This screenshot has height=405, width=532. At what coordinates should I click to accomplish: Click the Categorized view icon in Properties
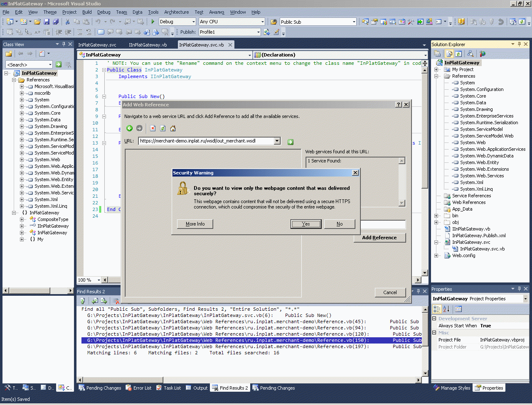[437, 309]
